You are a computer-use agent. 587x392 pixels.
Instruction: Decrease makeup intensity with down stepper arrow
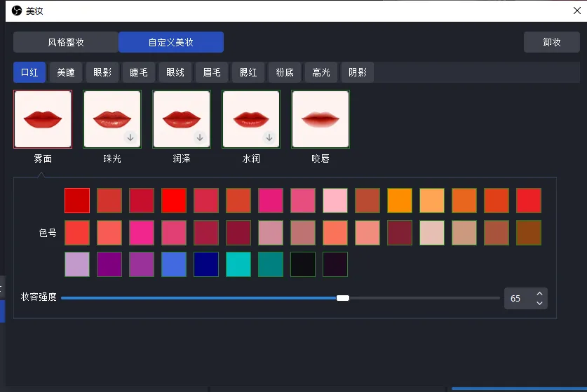[x=539, y=303]
